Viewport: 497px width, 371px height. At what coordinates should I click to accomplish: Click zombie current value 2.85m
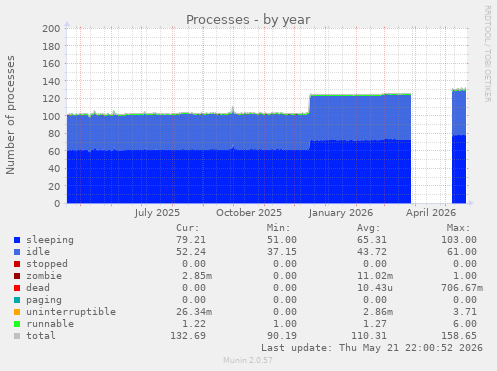197,276
